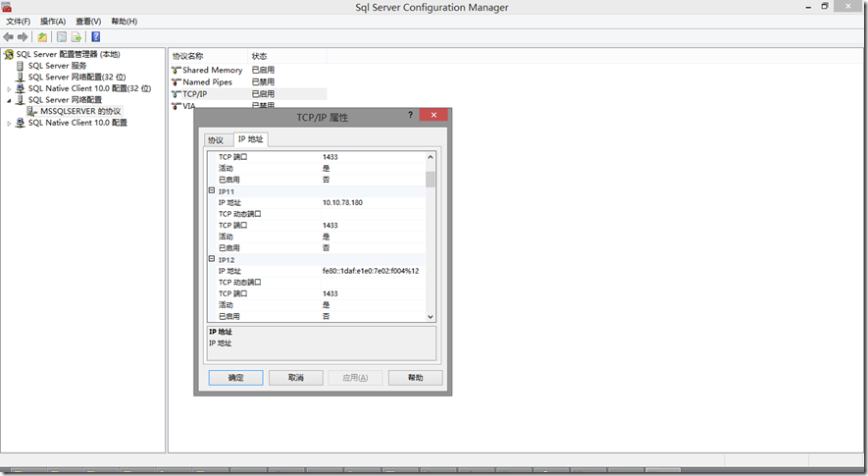
Task: Click the property grid scroll-up arrow
Action: (x=431, y=157)
